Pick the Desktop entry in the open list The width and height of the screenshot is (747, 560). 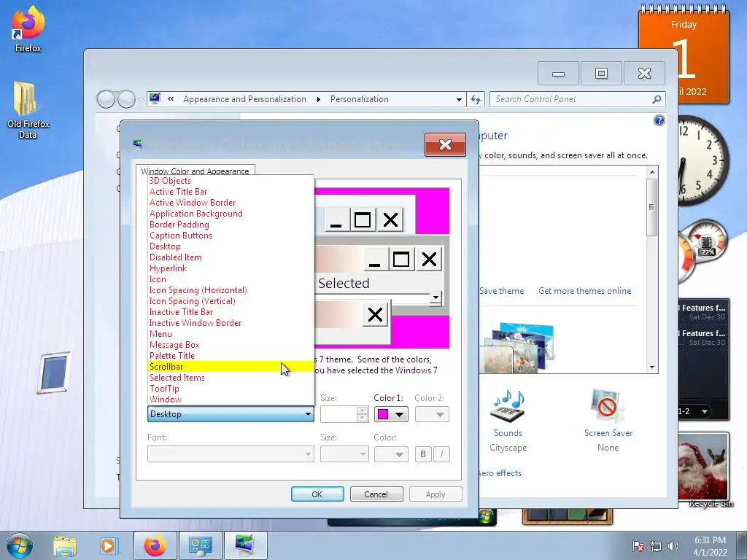pos(231,246)
